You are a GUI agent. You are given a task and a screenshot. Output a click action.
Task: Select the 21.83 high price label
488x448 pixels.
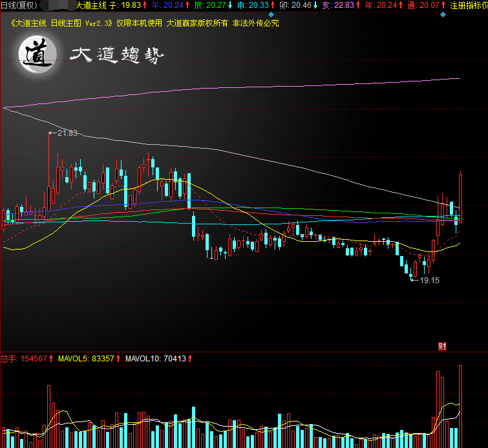point(67,133)
